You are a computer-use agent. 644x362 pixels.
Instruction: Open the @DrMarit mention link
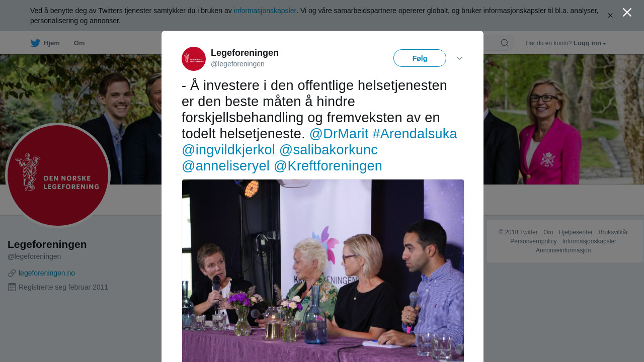tap(339, 134)
